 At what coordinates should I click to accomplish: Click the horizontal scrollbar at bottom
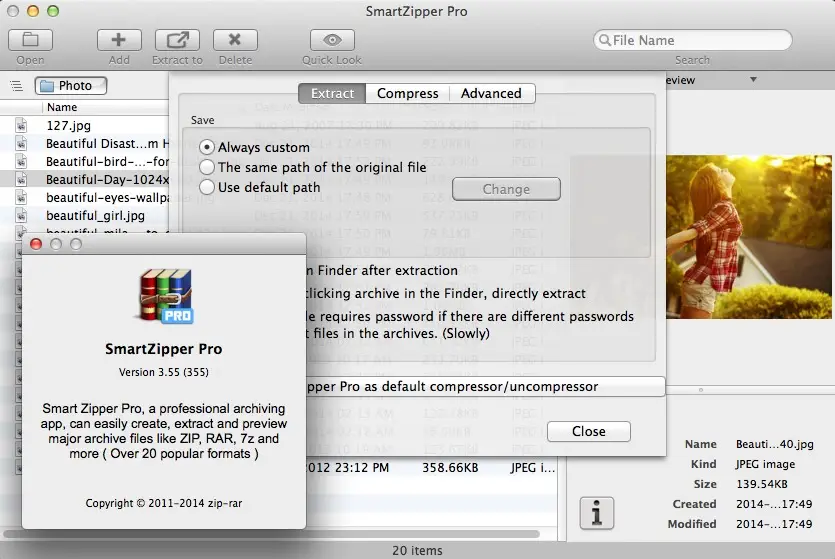pos(272,533)
